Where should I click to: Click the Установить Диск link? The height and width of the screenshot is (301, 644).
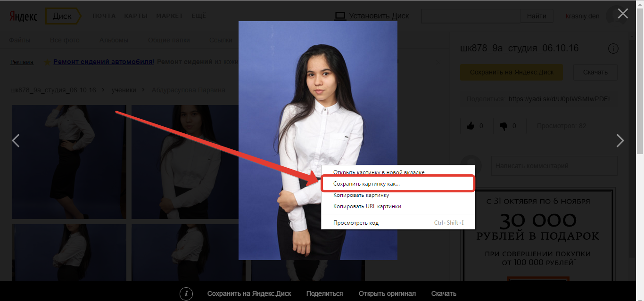pos(379,16)
